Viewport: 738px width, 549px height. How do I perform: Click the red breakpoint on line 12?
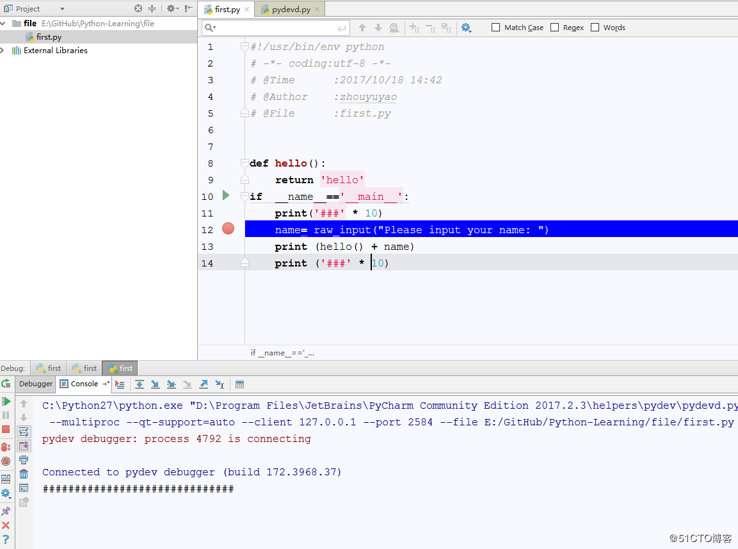tap(228, 229)
